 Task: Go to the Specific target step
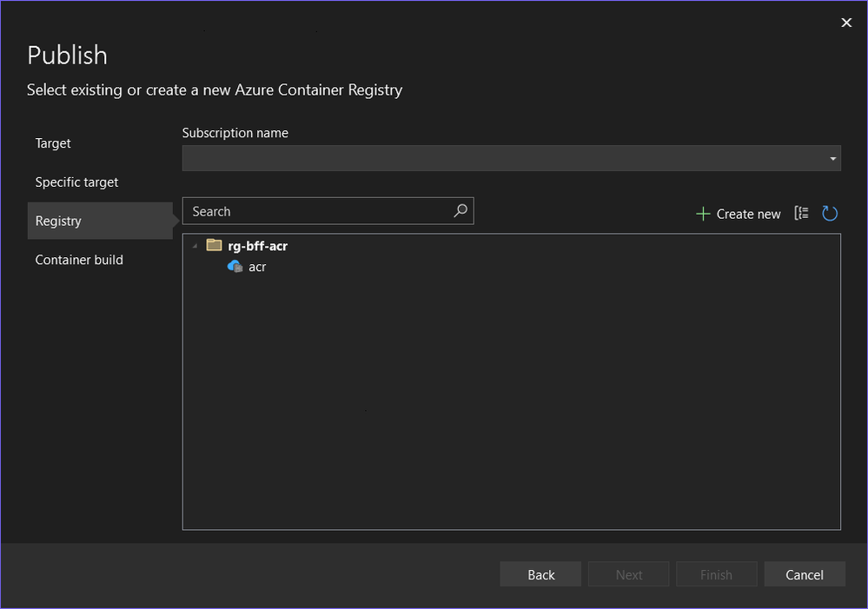pyautogui.click(x=77, y=182)
